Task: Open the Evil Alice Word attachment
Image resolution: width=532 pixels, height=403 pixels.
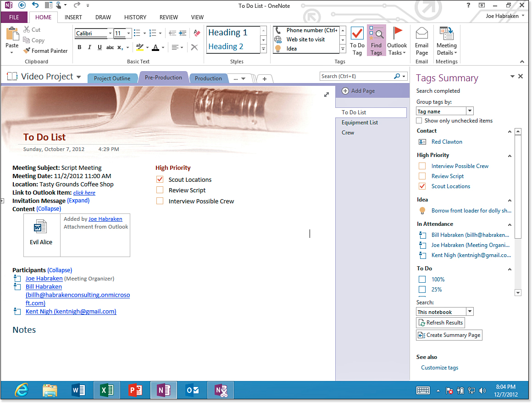Action: click(x=41, y=232)
